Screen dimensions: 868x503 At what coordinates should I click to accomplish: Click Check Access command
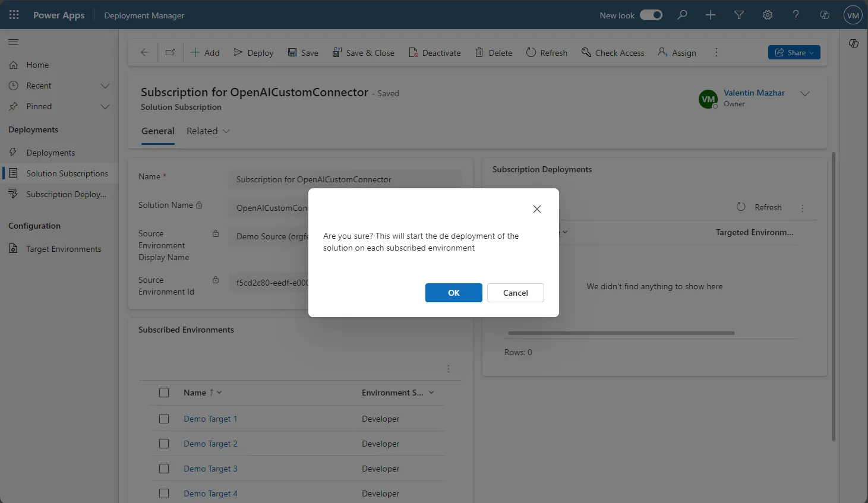click(x=613, y=53)
